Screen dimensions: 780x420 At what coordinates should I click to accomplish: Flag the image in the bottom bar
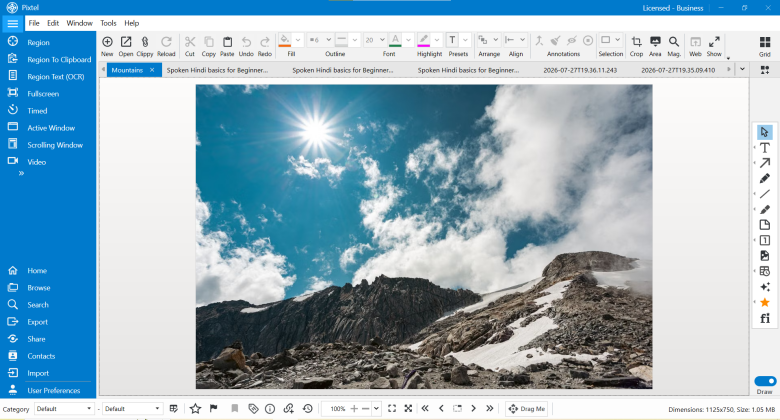pos(213,409)
